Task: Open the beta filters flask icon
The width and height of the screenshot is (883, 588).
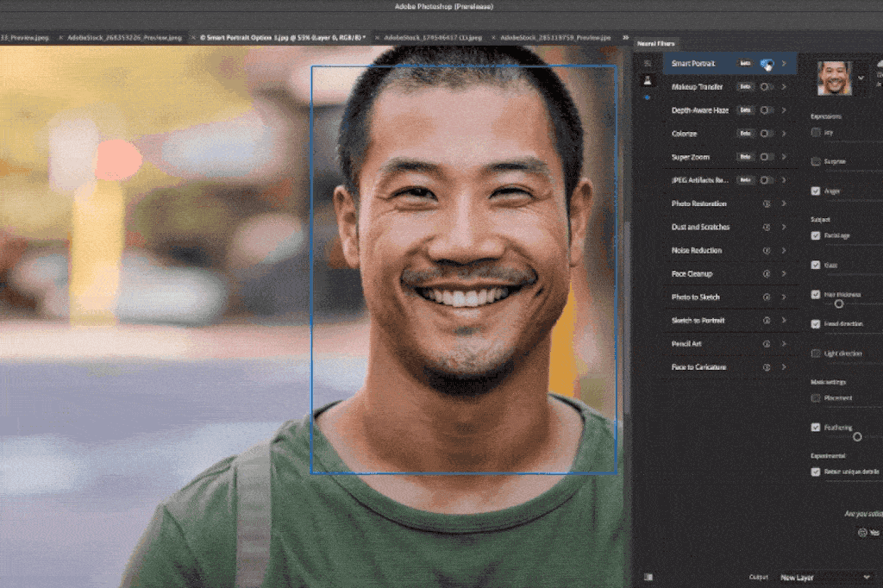Action: [x=648, y=80]
